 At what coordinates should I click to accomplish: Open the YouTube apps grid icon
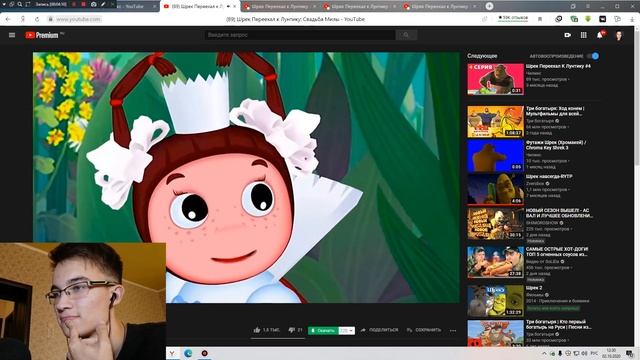coord(584,35)
